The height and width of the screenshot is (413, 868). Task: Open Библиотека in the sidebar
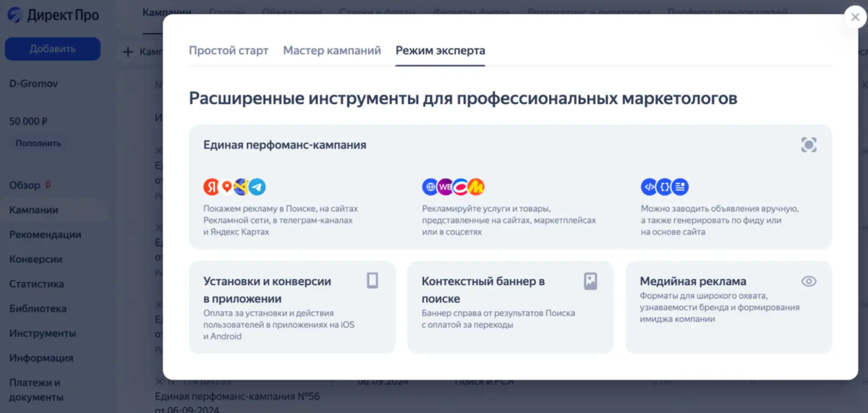(38, 308)
